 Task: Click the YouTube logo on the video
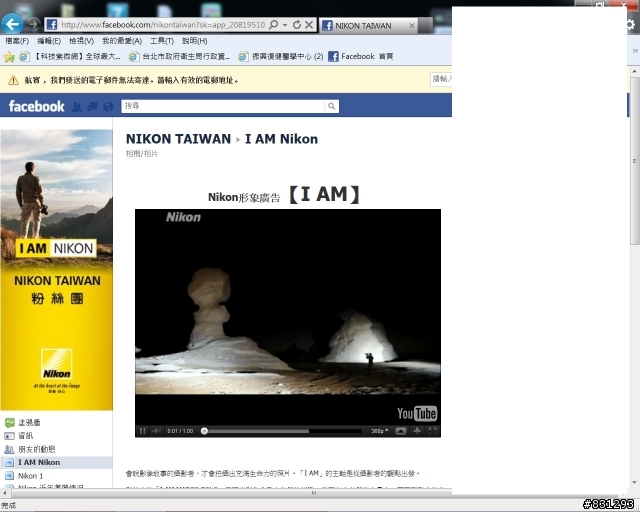coord(417,413)
